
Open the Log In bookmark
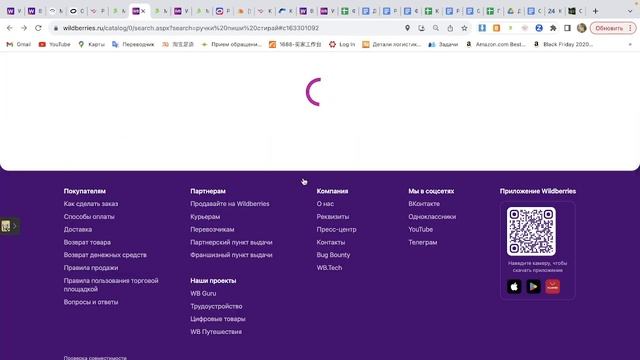(x=342, y=44)
